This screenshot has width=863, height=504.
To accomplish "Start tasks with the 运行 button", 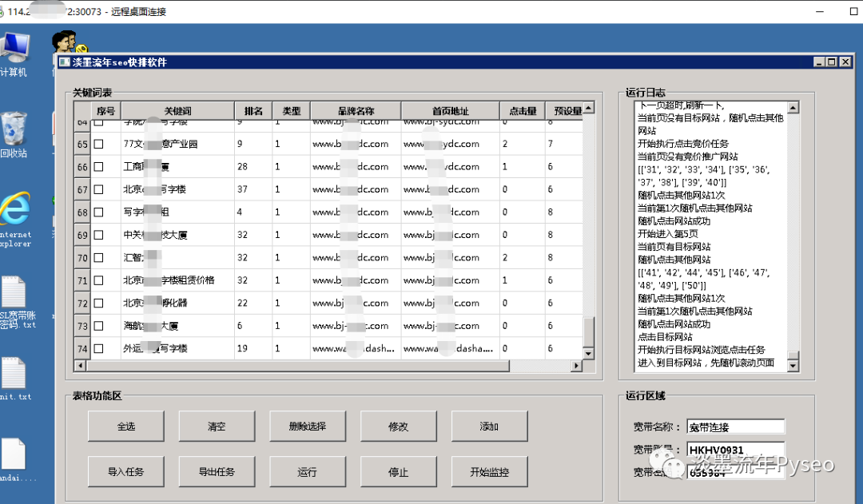I will click(308, 471).
